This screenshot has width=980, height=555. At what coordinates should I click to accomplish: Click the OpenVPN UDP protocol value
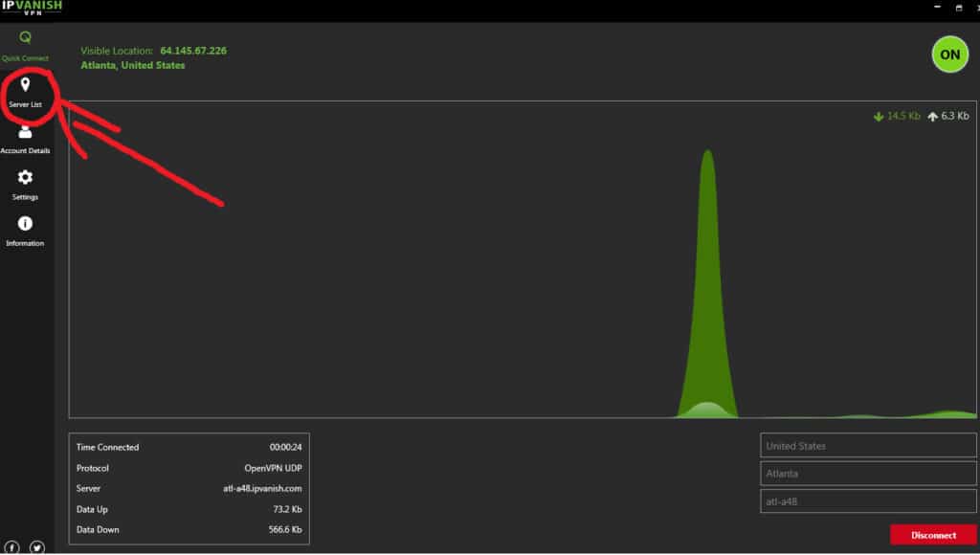coord(273,468)
